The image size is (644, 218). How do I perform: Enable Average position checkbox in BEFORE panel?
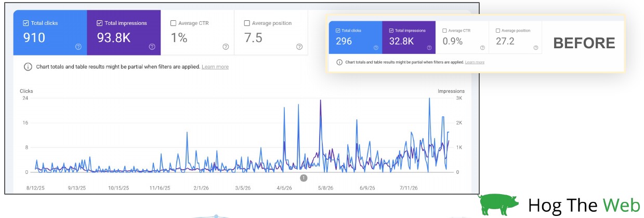498,31
